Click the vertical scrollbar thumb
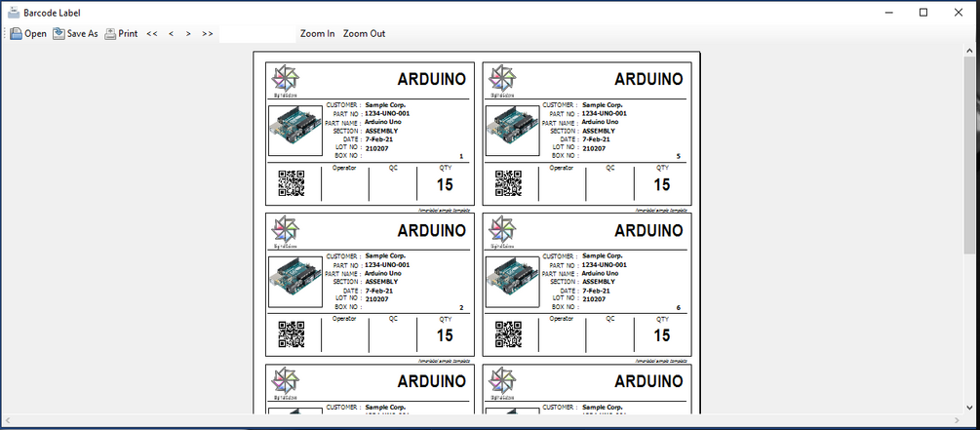This screenshot has height=430, width=980. click(969, 155)
